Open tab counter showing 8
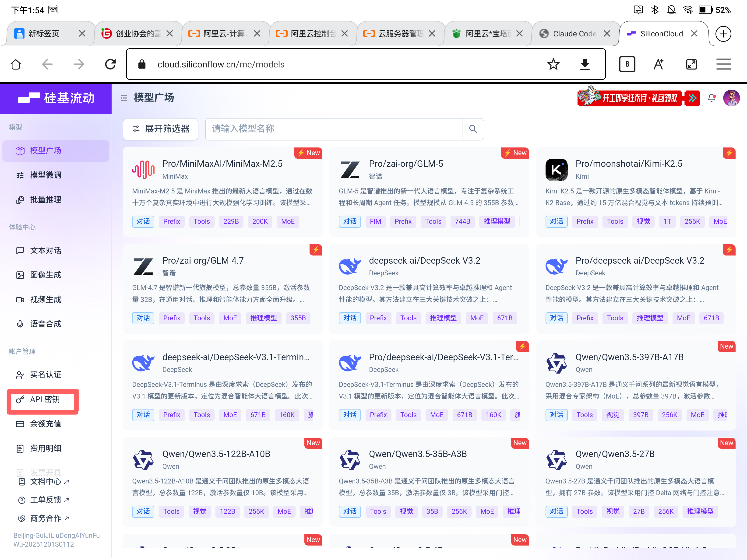Image resolution: width=747 pixels, height=560 pixels. click(627, 64)
